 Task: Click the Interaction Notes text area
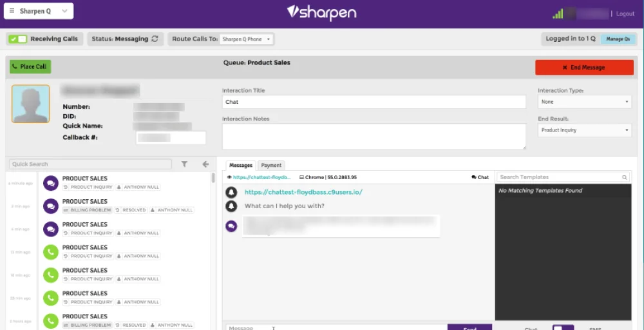(374, 137)
